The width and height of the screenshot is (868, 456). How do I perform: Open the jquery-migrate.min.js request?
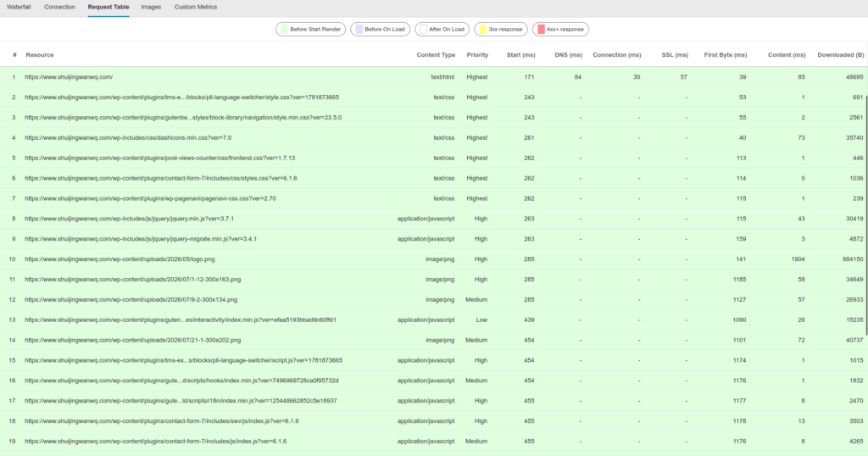point(141,239)
